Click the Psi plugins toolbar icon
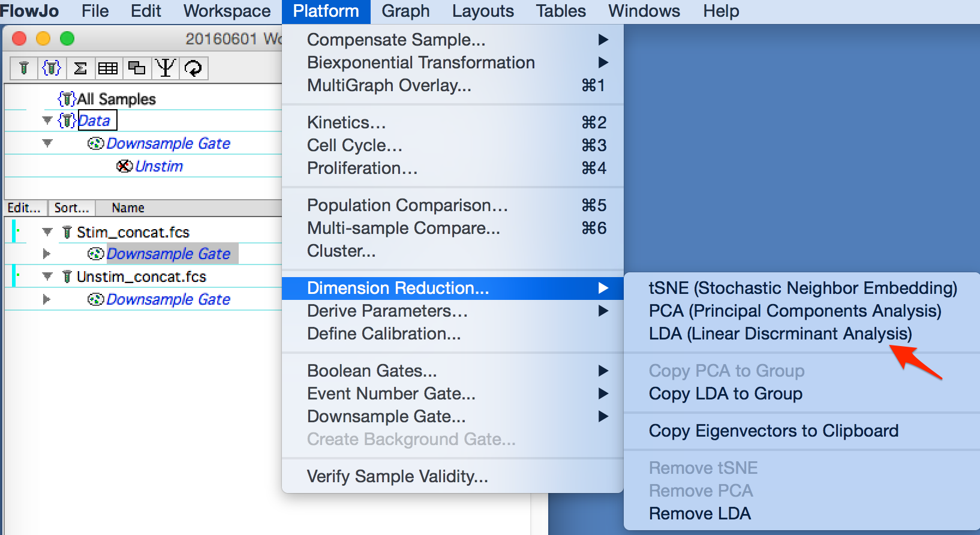This screenshot has width=980, height=535. [x=166, y=68]
